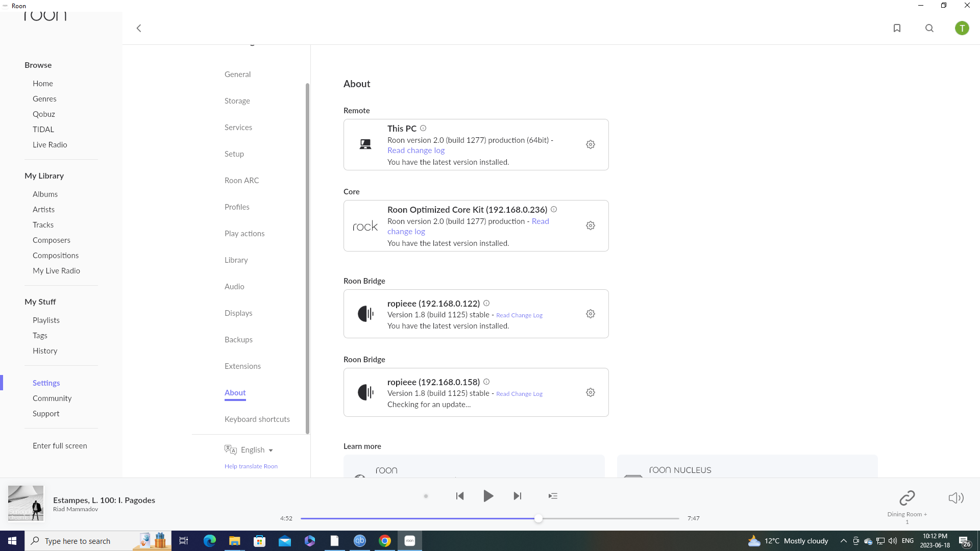This screenshot has width=980, height=551.
Task: Click the Dining Room zone link icon
Action: click(x=907, y=497)
